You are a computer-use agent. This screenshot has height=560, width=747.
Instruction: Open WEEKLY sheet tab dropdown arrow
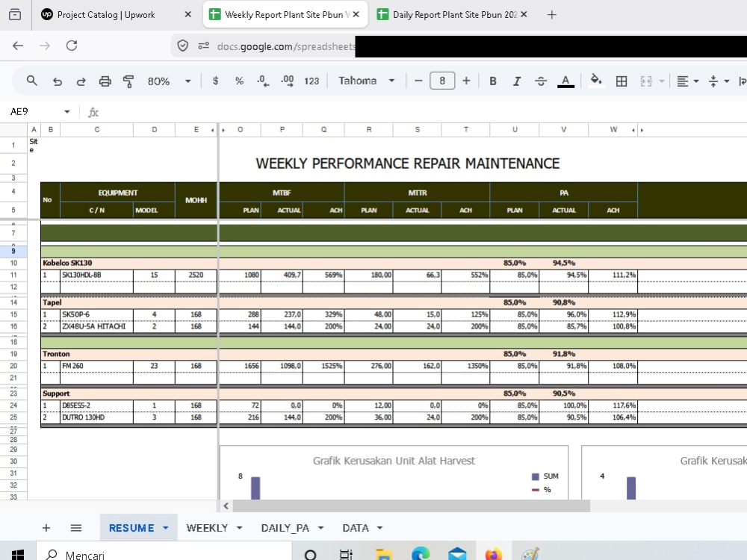[239, 528]
